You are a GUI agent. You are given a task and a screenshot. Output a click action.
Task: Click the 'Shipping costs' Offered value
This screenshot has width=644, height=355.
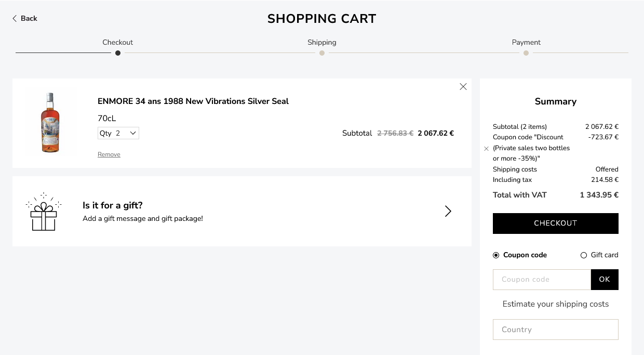coord(607,169)
